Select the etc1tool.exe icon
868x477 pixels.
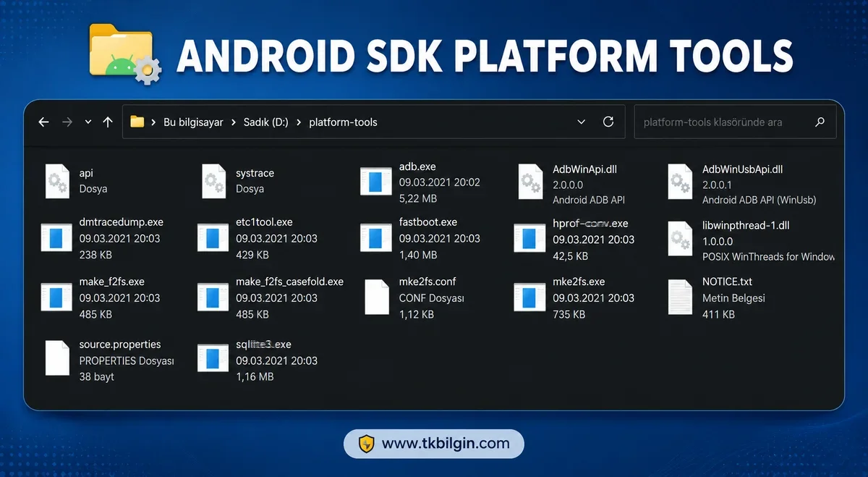click(x=213, y=237)
